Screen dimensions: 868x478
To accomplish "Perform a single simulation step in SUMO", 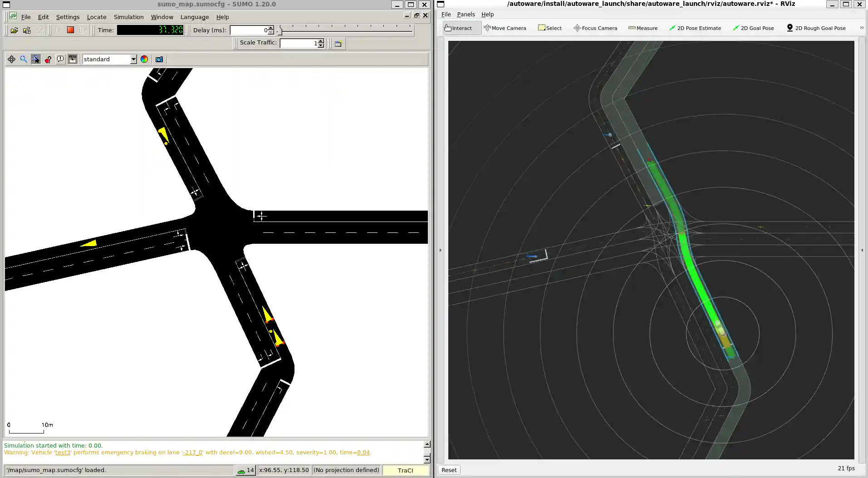I will [x=83, y=30].
